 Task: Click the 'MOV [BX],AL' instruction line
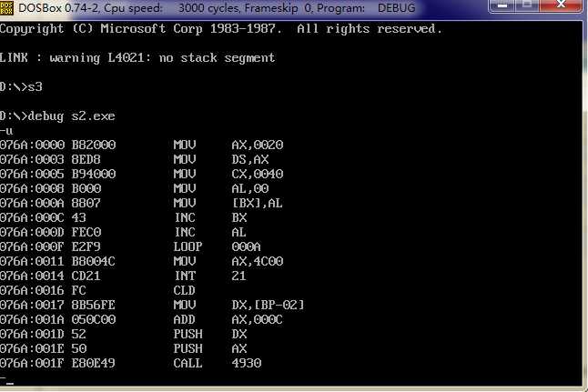pyautogui.click(x=141, y=203)
